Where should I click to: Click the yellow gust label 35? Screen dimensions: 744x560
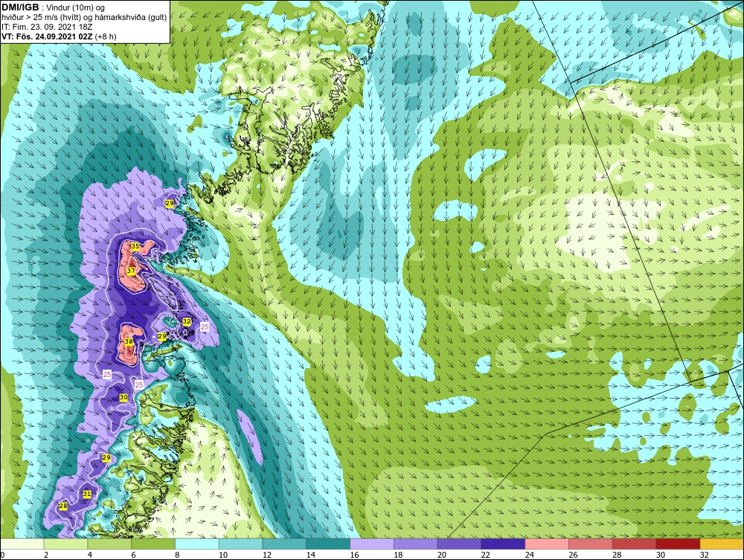(x=135, y=246)
